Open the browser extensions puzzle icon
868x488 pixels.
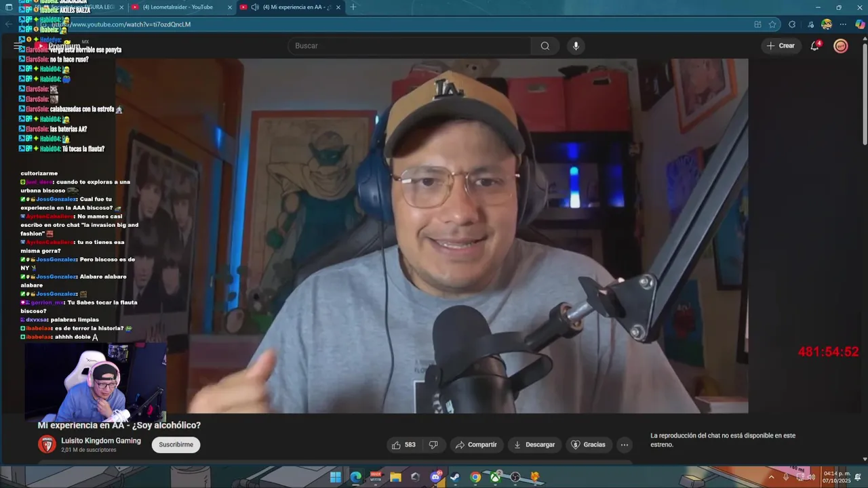[x=792, y=24]
